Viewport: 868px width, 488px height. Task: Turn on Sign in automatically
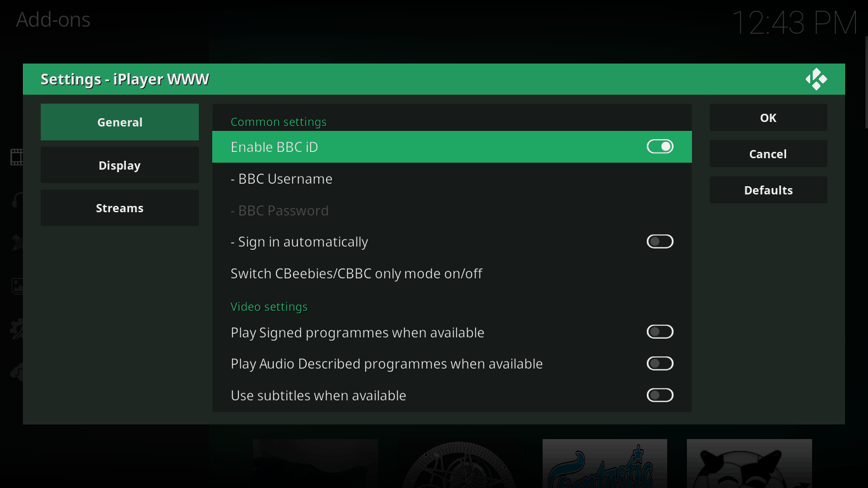(660, 241)
